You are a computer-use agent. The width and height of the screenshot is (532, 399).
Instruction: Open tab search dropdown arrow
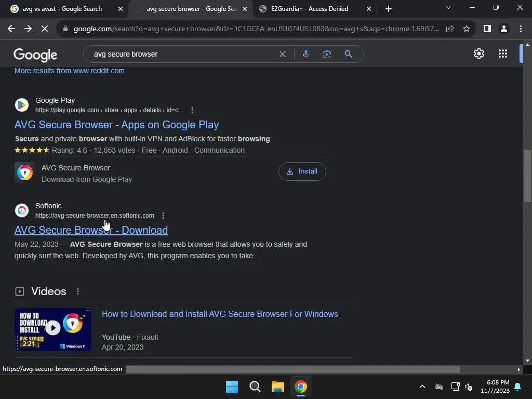[448, 7]
